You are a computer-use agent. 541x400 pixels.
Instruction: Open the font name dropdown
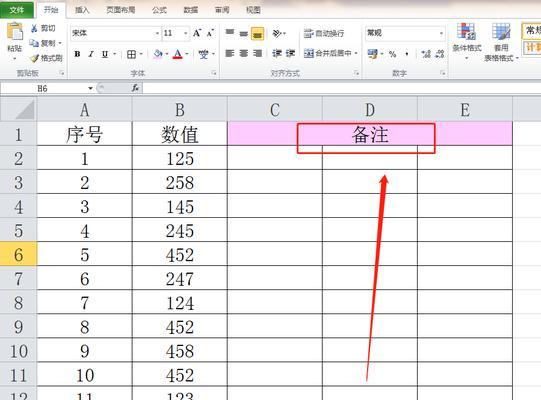tap(157, 33)
